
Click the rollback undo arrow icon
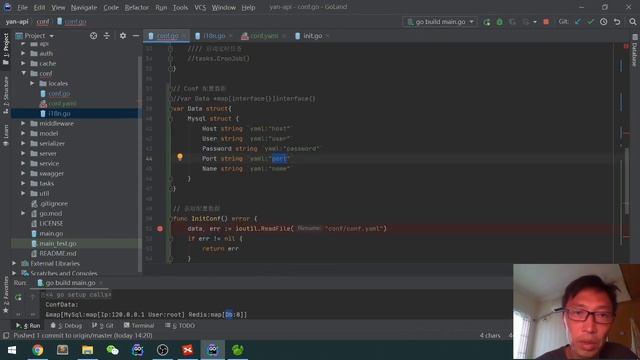pos(617,22)
